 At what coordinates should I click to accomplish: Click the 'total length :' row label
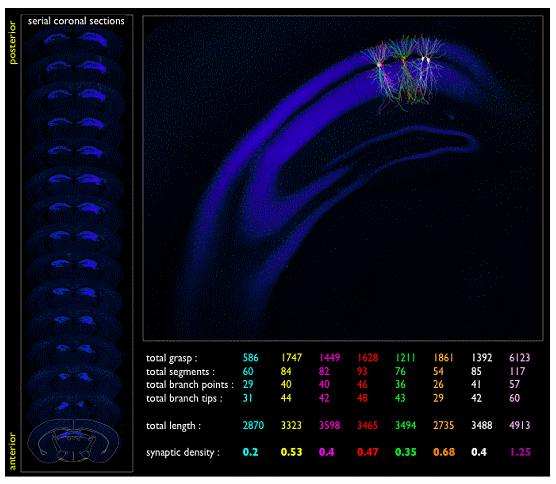173,425
